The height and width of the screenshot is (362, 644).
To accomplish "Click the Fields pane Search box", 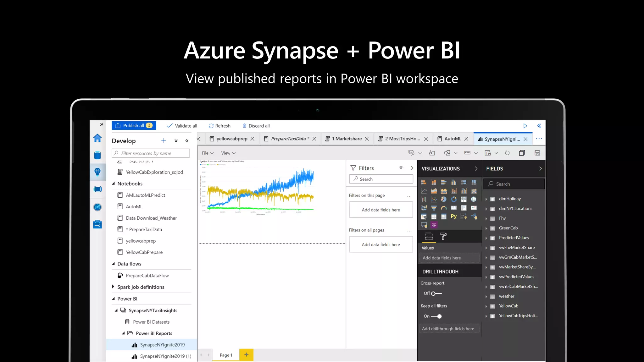I will [514, 184].
